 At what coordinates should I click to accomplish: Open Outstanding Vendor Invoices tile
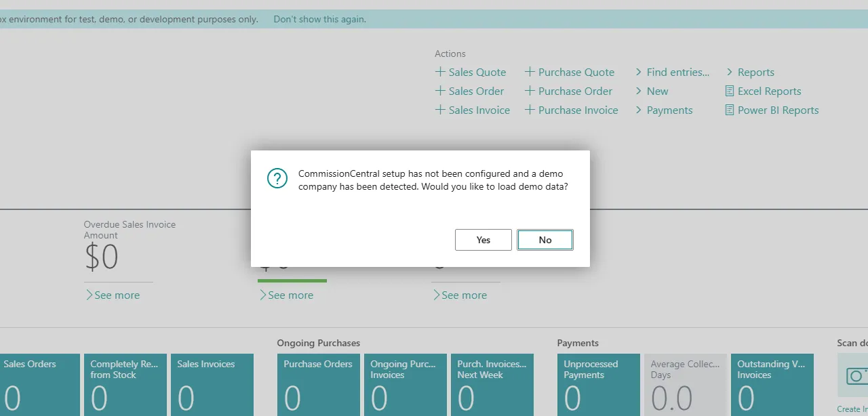pos(772,385)
